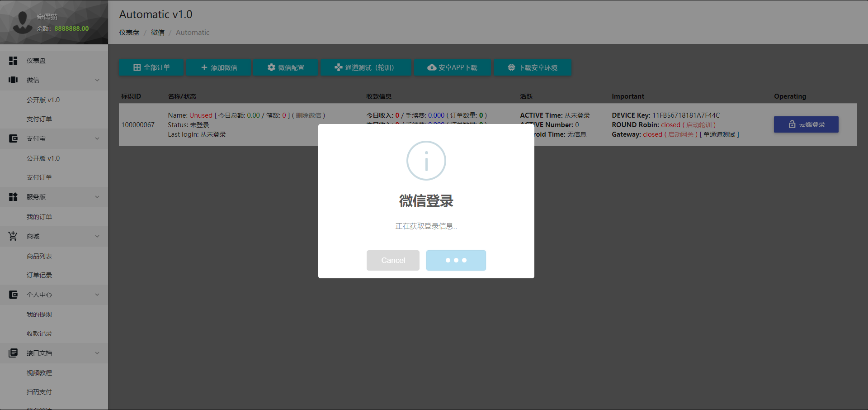The image size is (868, 410).
Task: Click the 启动轮训 link
Action: (x=699, y=125)
